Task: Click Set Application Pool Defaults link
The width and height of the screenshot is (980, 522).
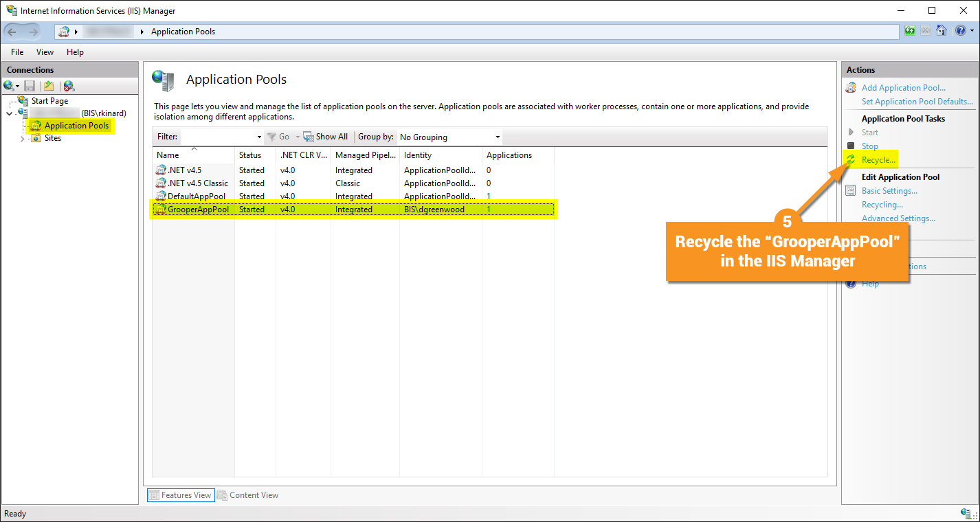Action: click(917, 101)
